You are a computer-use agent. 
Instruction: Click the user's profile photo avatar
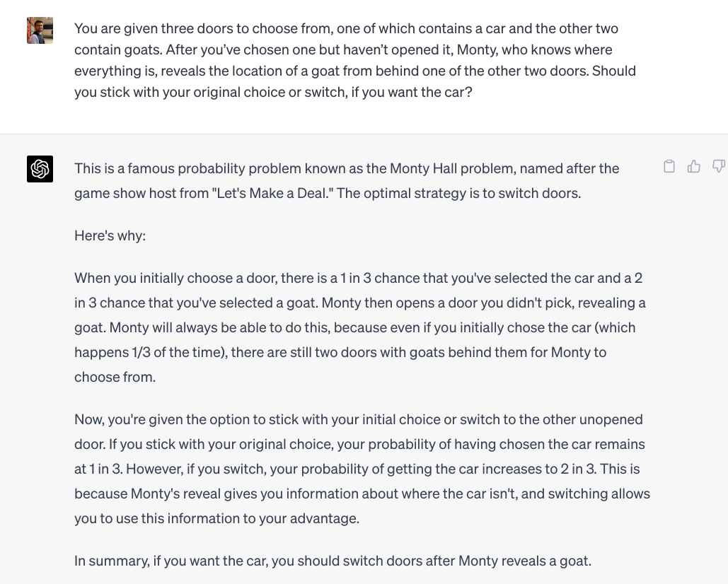click(40, 30)
